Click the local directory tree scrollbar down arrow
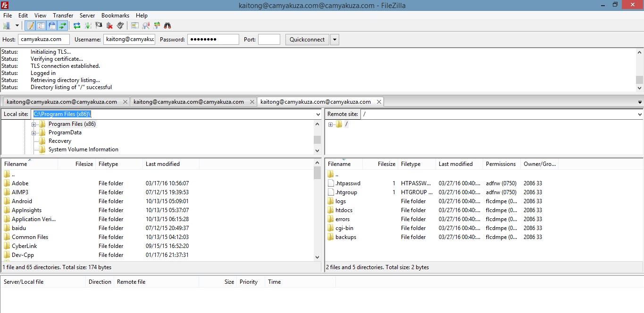The height and width of the screenshot is (313, 644). coord(318,150)
